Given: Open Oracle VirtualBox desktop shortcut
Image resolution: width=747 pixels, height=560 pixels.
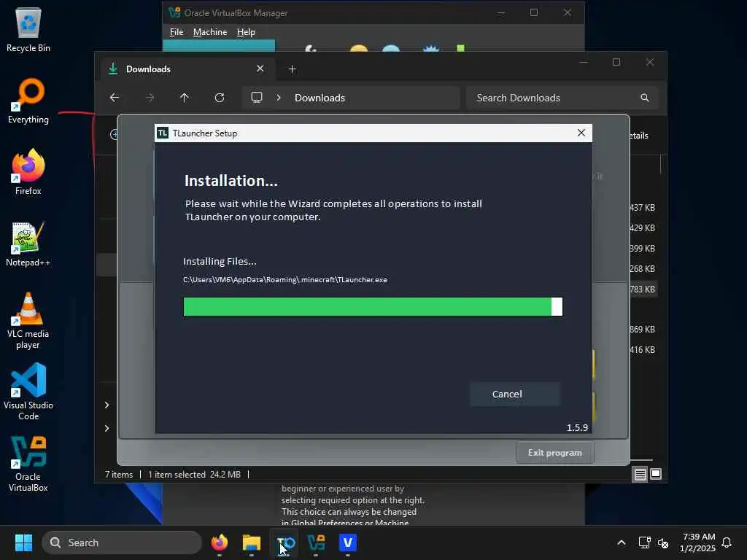Looking at the screenshot, I should point(28,463).
